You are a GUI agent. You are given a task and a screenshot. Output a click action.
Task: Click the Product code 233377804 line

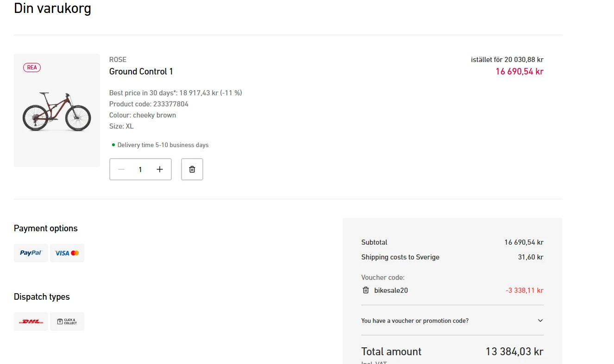point(149,104)
